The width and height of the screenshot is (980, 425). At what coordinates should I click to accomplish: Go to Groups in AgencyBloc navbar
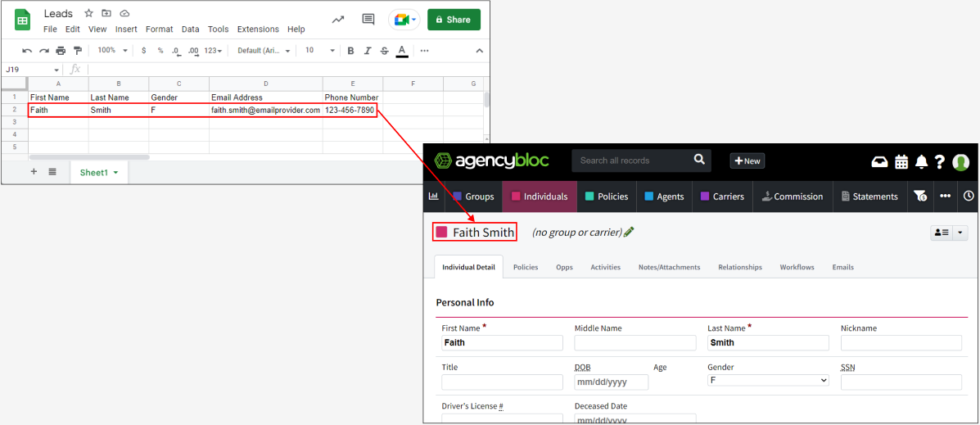click(473, 197)
